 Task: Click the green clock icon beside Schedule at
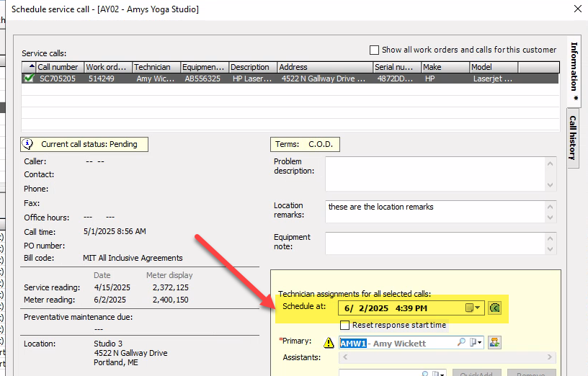[494, 308]
